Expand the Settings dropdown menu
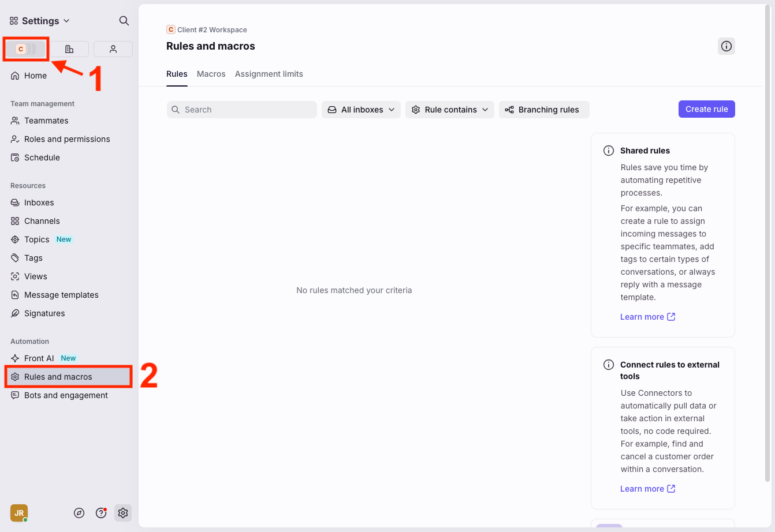775x532 pixels. [x=40, y=21]
